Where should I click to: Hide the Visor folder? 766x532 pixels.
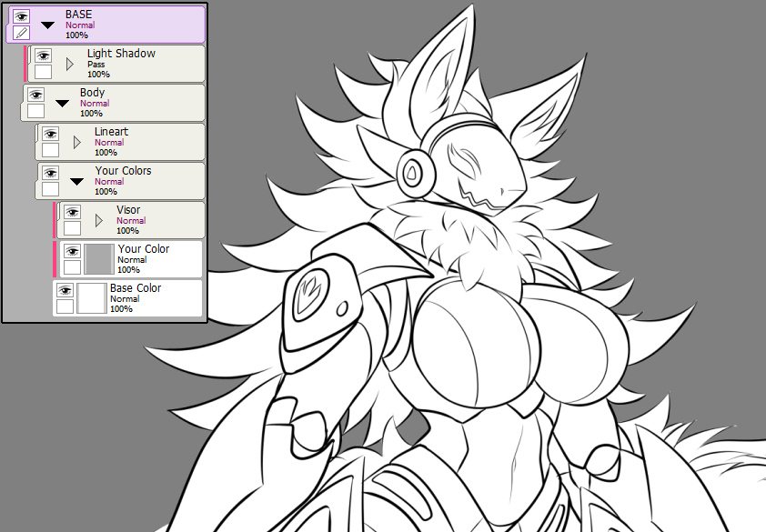point(72,212)
